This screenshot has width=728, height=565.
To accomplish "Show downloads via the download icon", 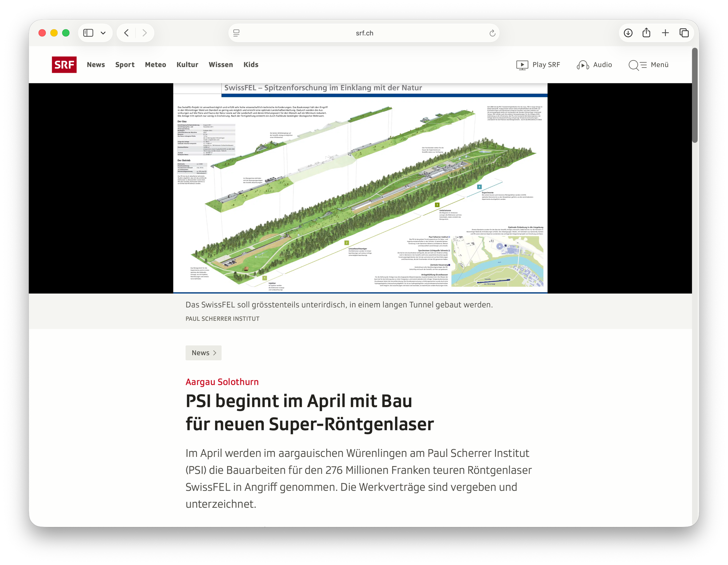I will (x=628, y=33).
